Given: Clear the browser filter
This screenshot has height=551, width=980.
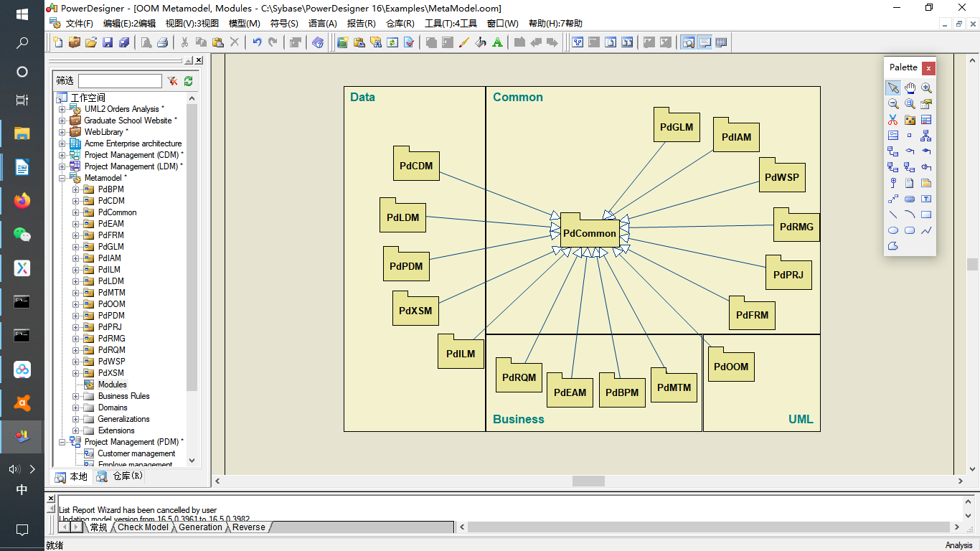Looking at the screenshot, I should [x=172, y=81].
